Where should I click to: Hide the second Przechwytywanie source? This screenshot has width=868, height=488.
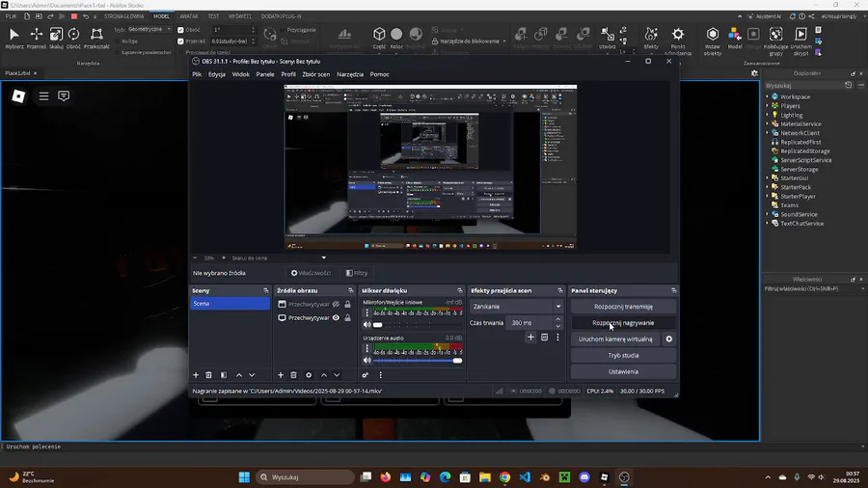336,318
